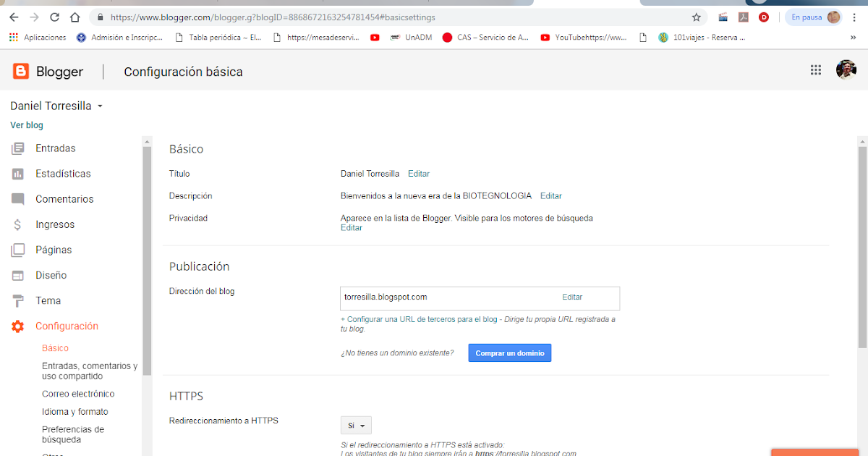The image size is (868, 456).
Task: Click the Ingresos dollar sign icon
Action: tap(18, 224)
